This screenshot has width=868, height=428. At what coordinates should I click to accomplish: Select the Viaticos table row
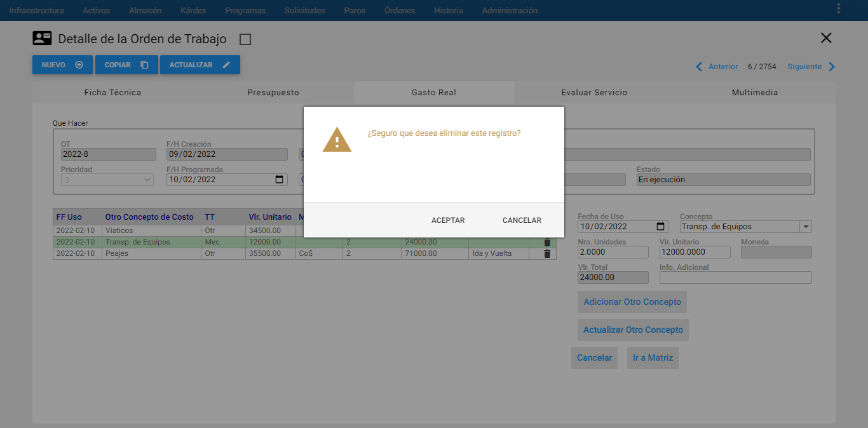[304, 231]
